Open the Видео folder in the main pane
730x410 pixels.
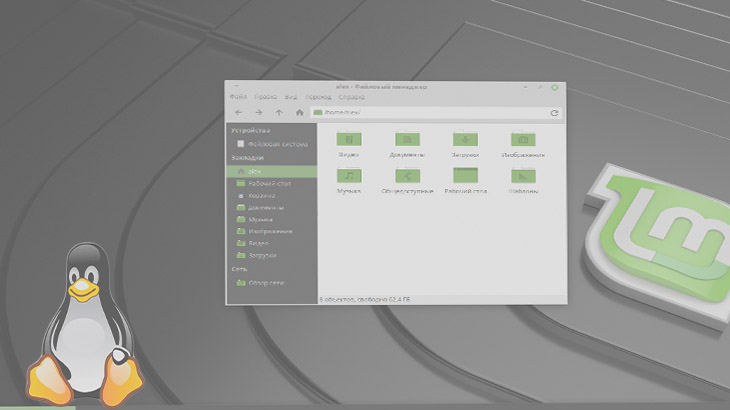click(x=349, y=144)
